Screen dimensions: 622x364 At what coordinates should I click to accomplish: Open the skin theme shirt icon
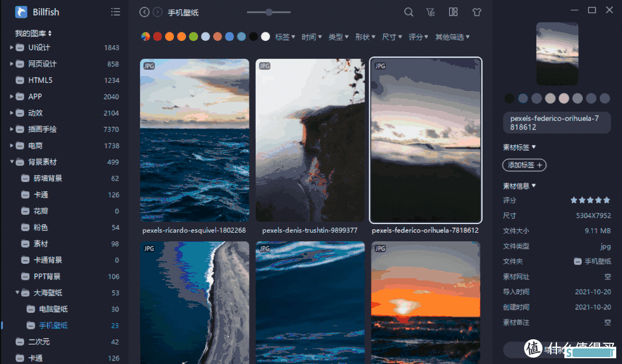click(477, 12)
